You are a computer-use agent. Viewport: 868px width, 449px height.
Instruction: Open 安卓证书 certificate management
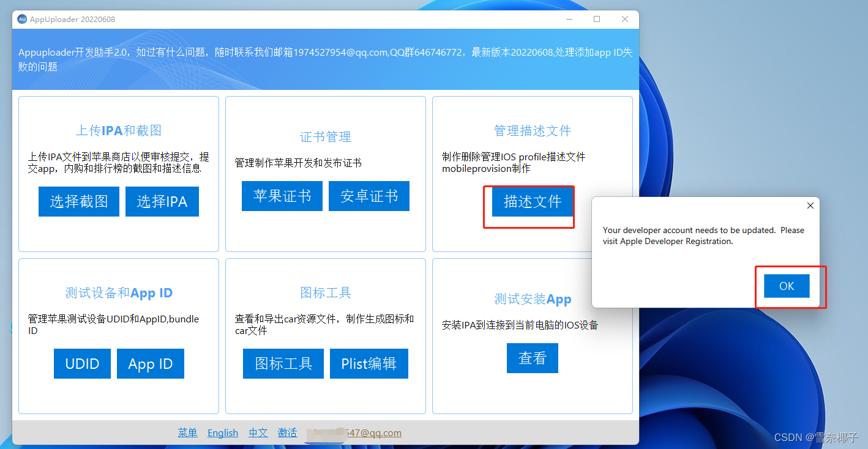point(369,196)
